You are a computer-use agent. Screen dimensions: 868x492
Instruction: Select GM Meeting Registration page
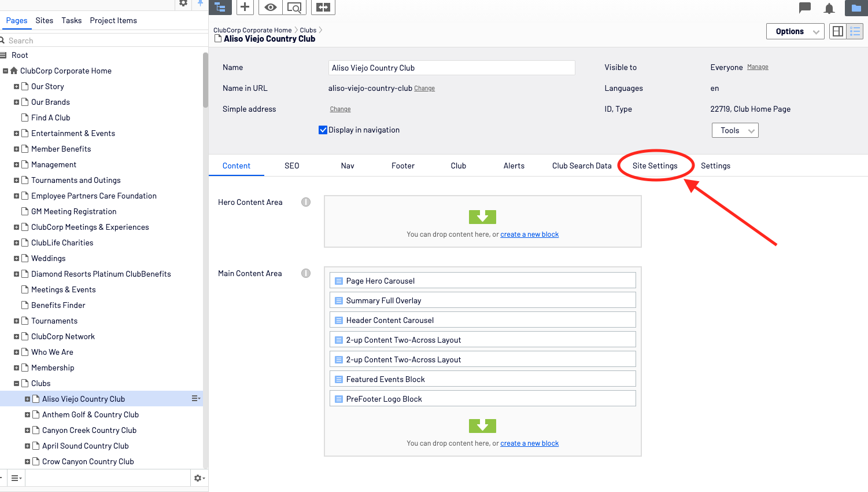coord(74,211)
